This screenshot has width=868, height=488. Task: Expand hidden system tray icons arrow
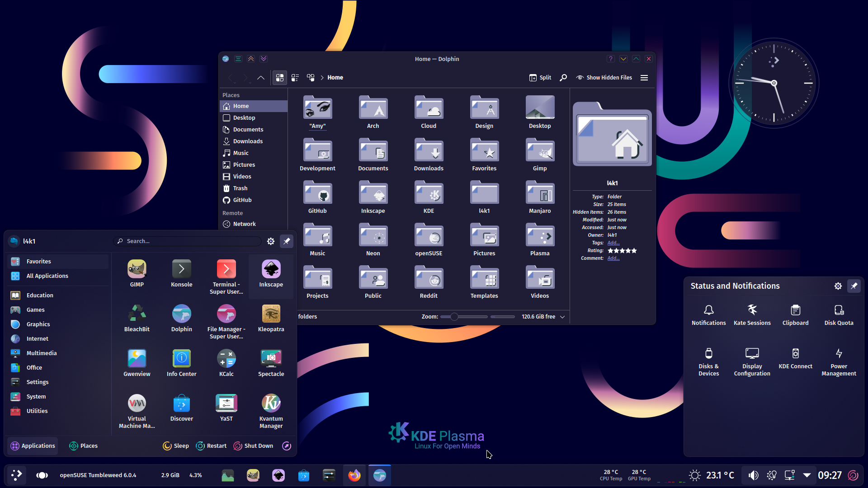(807, 475)
